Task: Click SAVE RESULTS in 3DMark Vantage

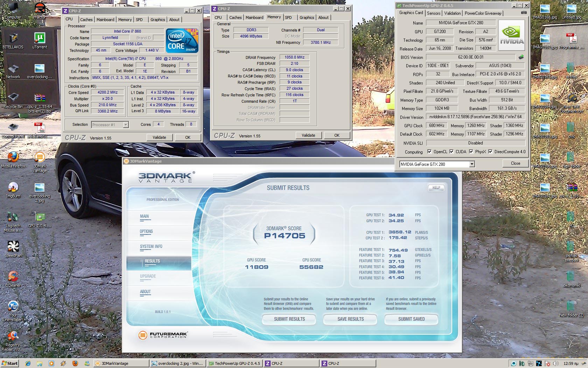Action: pyautogui.click(x=350, y=319)
